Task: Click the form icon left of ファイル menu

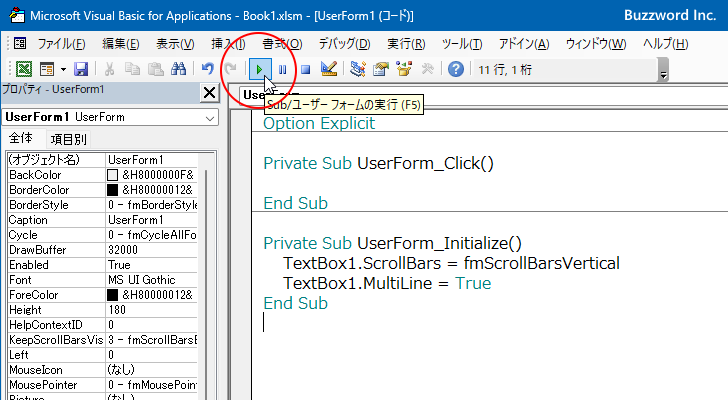Action: pos(20,44)
